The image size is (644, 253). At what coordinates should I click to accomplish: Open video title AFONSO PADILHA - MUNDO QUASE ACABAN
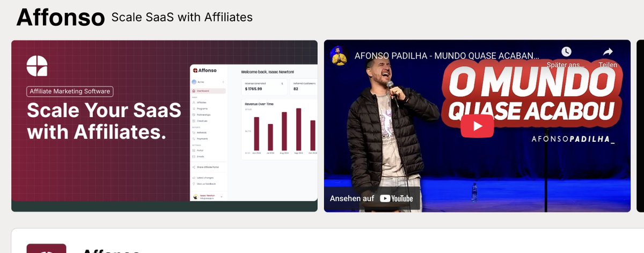point(447,56)
